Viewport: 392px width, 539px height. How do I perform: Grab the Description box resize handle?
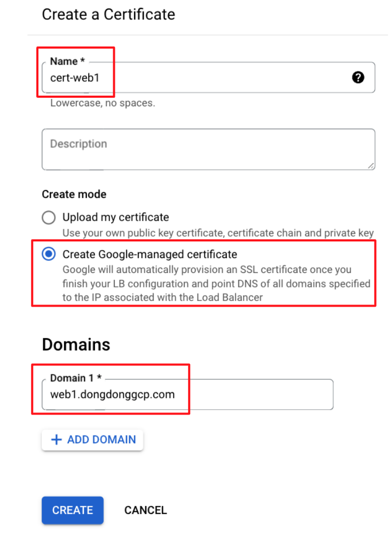[371, 166]
